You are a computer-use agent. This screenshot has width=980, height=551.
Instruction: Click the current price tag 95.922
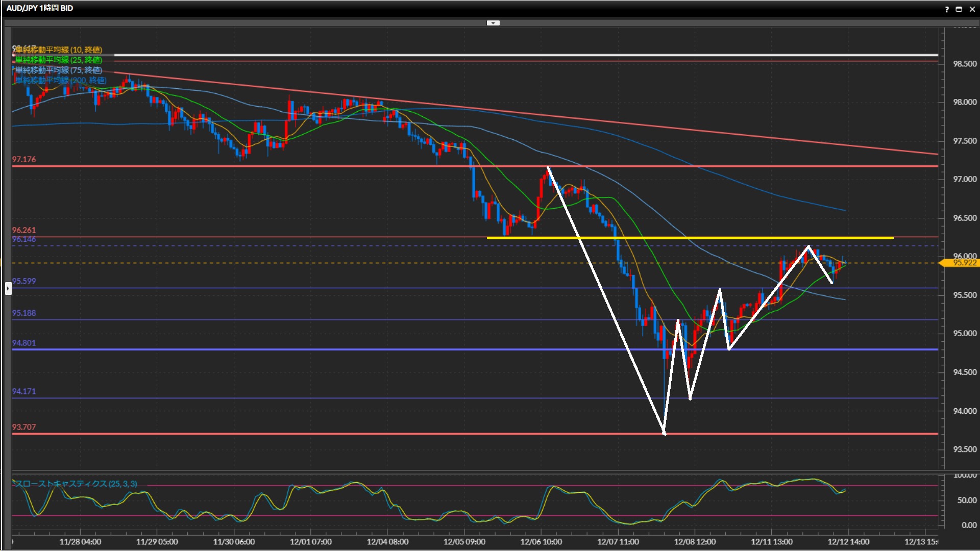click(x=964, y=263)
